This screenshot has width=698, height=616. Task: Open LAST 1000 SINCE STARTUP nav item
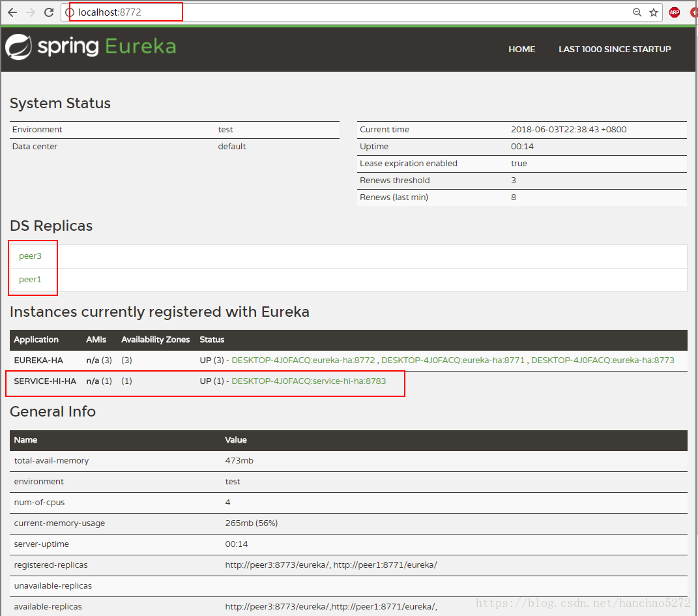615,50
